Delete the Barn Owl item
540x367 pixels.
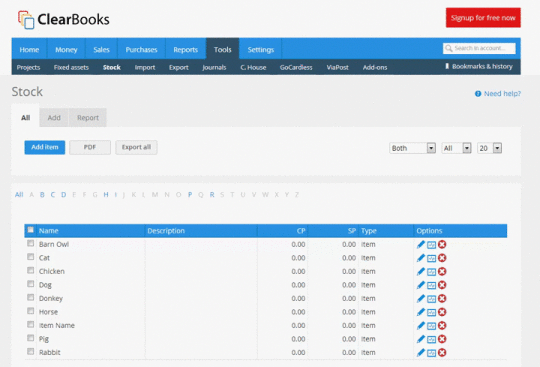[442, 244]
